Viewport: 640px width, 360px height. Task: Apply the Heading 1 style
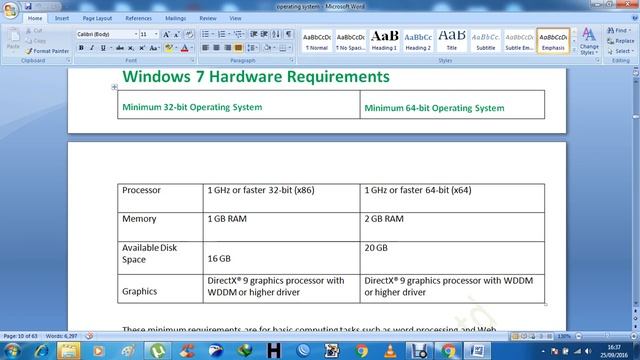pos(384,40)
